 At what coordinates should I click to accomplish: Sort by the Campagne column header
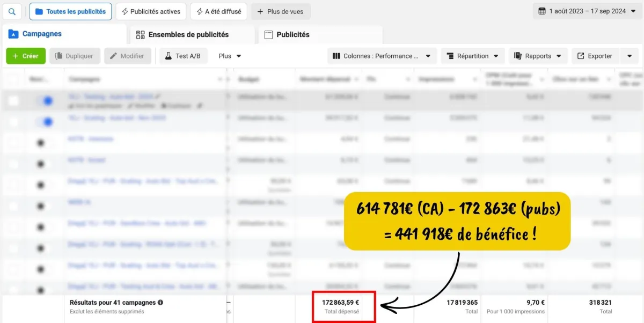click(x=85, y=79)
